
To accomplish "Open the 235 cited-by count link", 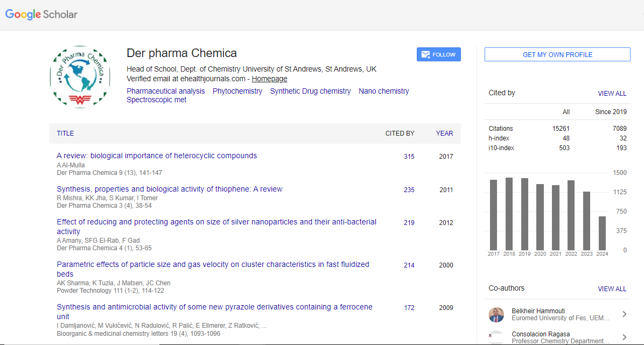I will click(409, 190).
